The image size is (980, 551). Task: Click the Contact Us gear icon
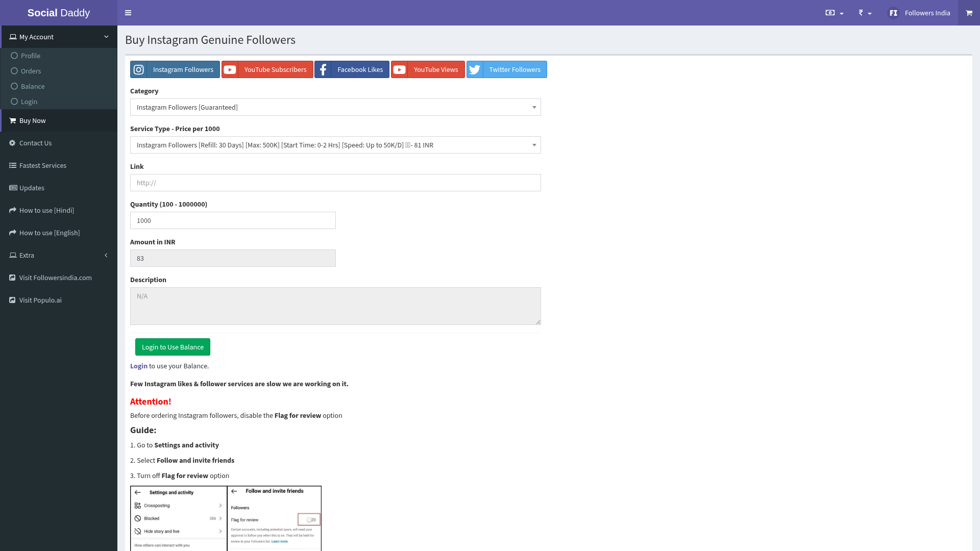(12, 143)
